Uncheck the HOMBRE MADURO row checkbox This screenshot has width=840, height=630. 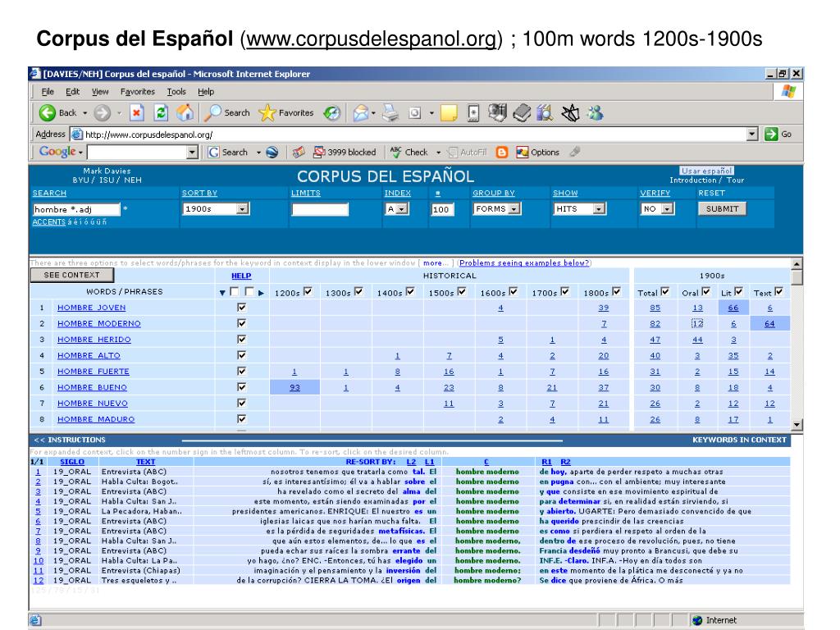pos(242,418)
